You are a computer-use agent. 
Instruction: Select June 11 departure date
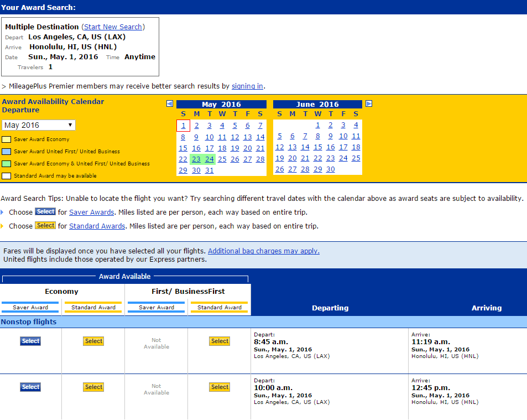coord(356,136)
